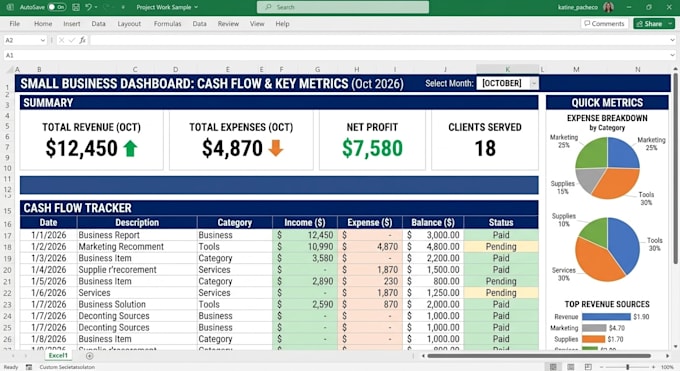Screen dimensions: 680x371
Task: Click the green up arrow beside $12,450
Action: [x=130, y=148]
